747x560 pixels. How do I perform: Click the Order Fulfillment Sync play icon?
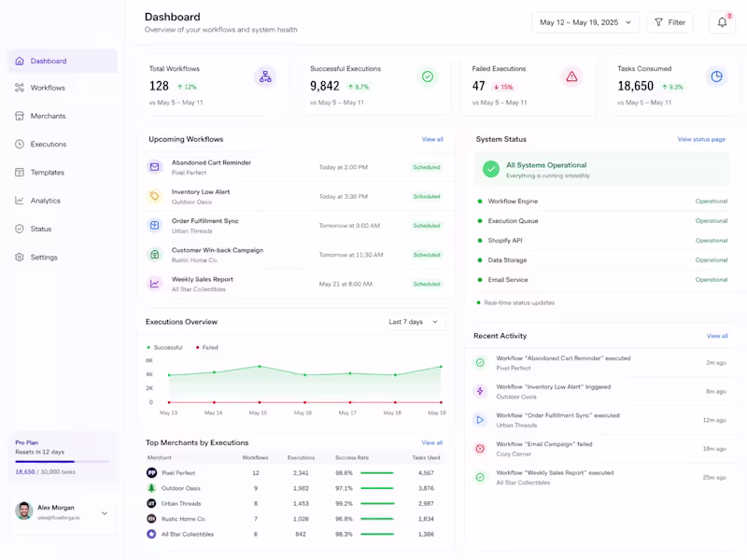tap(155, 225)
